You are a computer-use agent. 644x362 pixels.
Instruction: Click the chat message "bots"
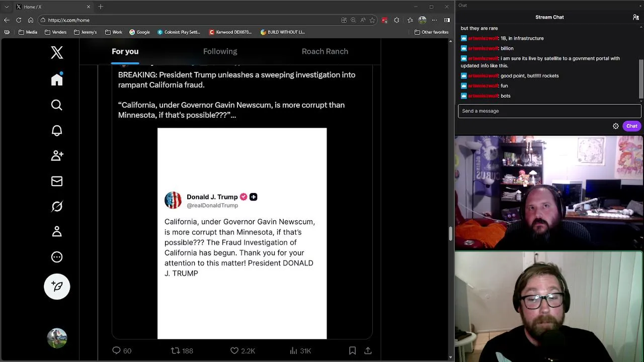click(x=506, y=96)
